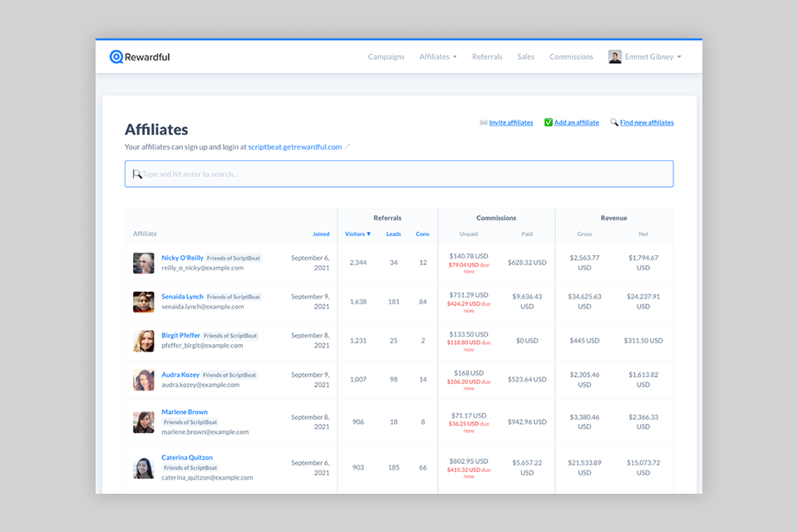Viewport: 798px width, 532px height.
Task: Open Birgit Pfeffer's avatar thumbnail
Action: [144, 341]
